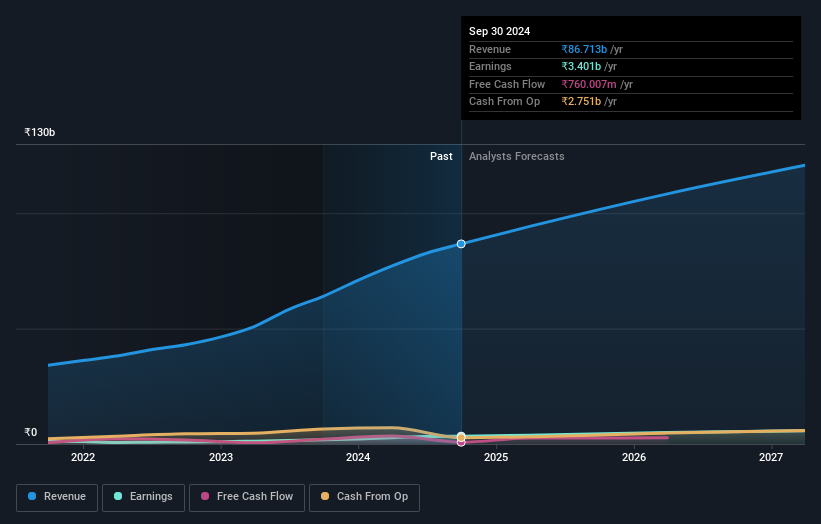The height and width of the screenshot is (524, 821).
Task: Click the 2027 x-axis label
Action: click(x=771, y=458)
